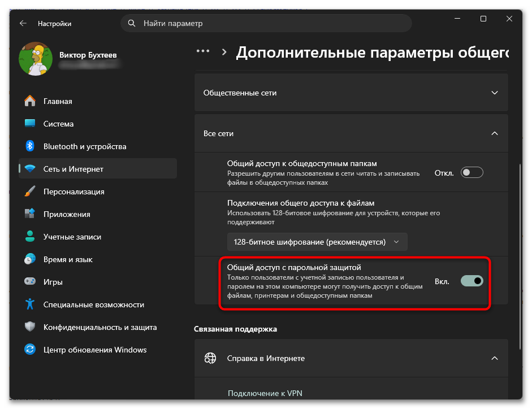Click the Игры gamepad icon

[30, 281]
